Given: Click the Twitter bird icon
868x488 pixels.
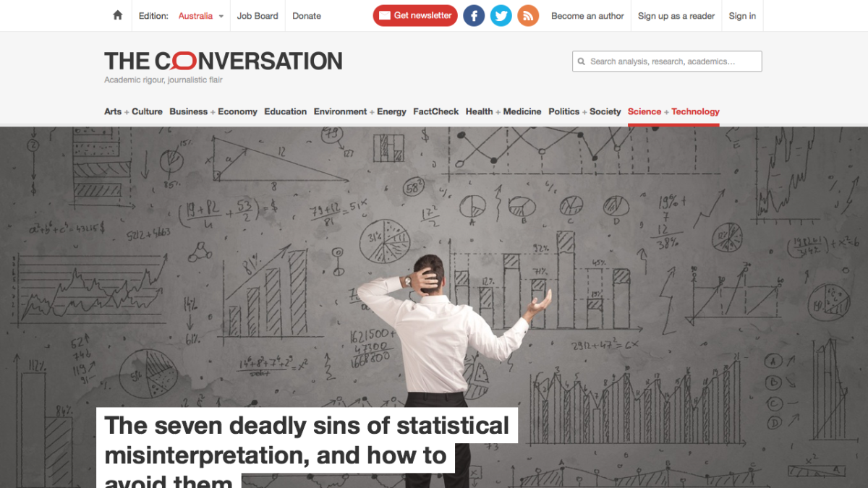Looking at the screenshot, I should 501,15.
